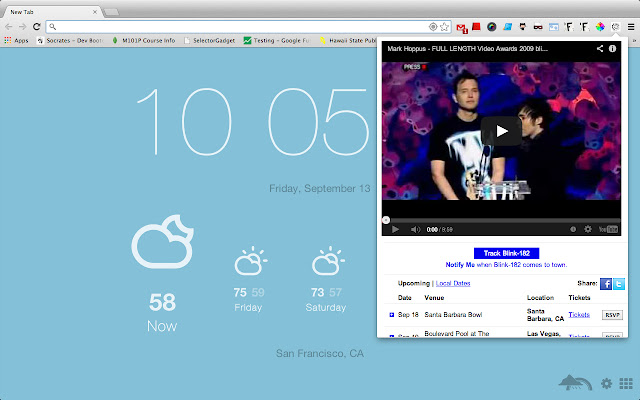The width and height of the screenshot is (640, 400).
Task: Share on Facebook
Action: click(x=606, y=283)
